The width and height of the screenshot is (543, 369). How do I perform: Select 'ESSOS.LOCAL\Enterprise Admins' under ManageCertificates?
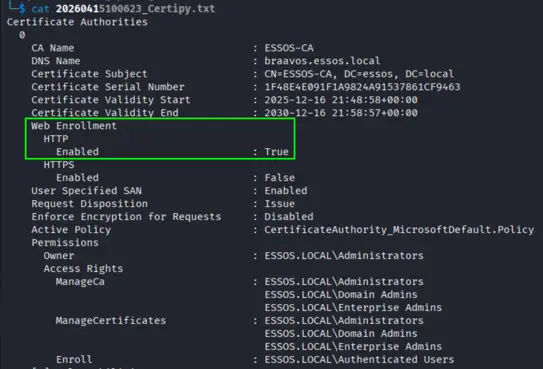[353, 346]
